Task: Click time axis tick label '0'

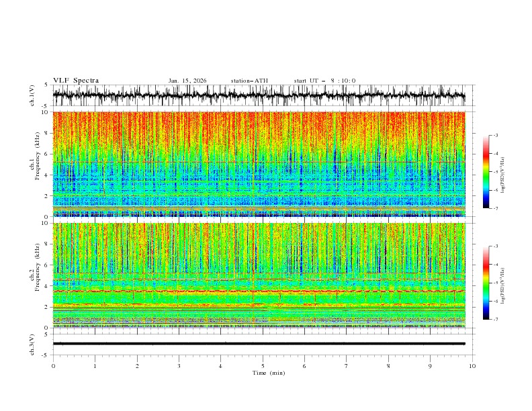Action: tap(53, 366)
